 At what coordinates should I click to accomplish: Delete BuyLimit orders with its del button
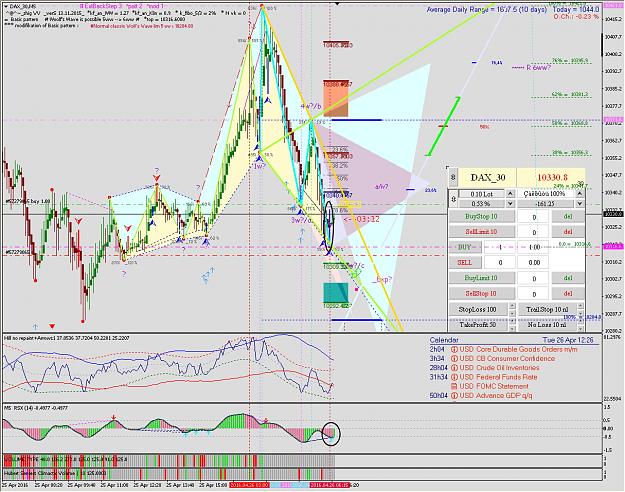568,278
